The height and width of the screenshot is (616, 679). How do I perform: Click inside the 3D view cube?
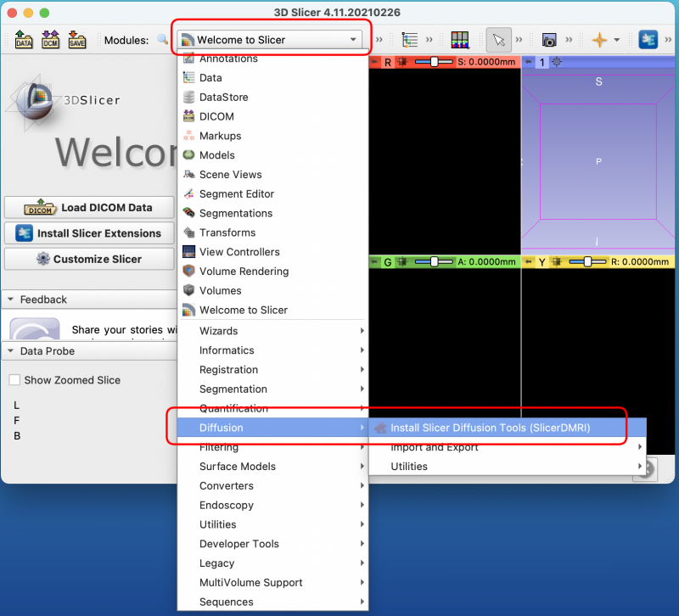click(598, 161)
